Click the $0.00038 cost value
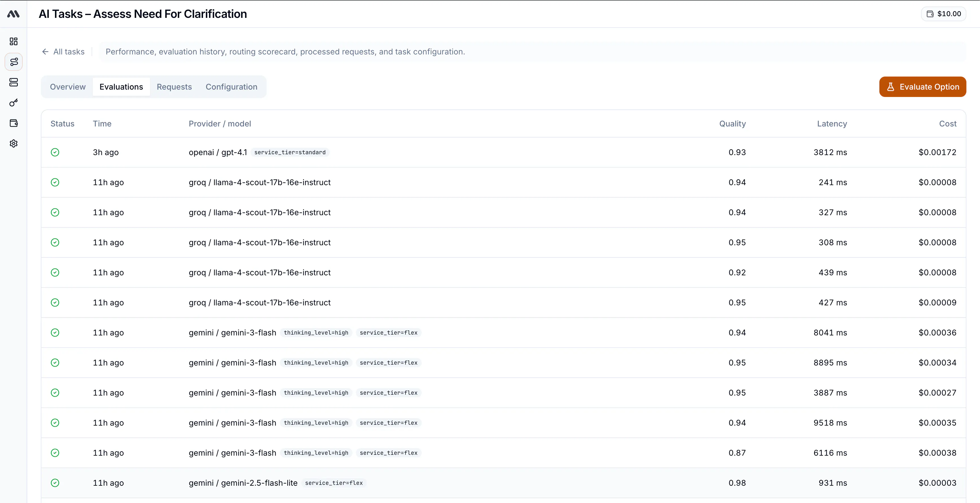Screen dimensions: 980x503 [937, 453]
